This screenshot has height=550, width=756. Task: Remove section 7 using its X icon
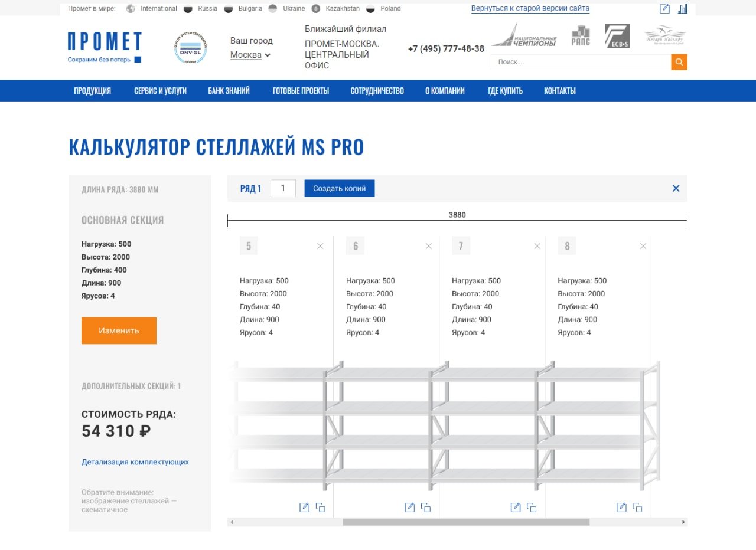coord(537,246)
